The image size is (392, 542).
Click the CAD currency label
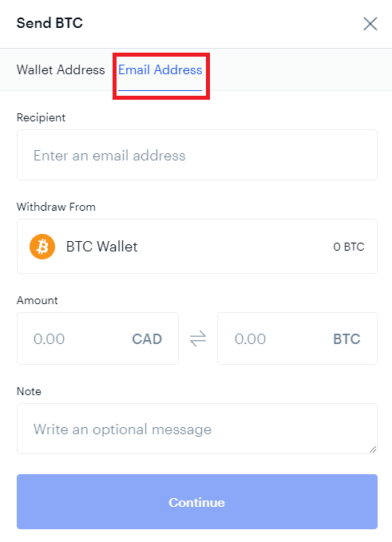click(x=147, y=339)
